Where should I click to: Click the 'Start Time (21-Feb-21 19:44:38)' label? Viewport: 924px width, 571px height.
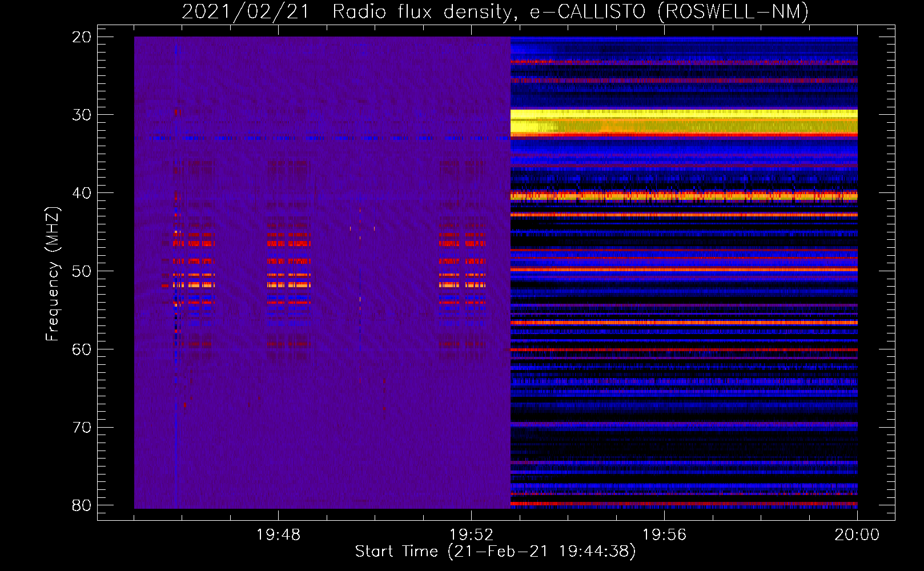click(x=495, y=552)
